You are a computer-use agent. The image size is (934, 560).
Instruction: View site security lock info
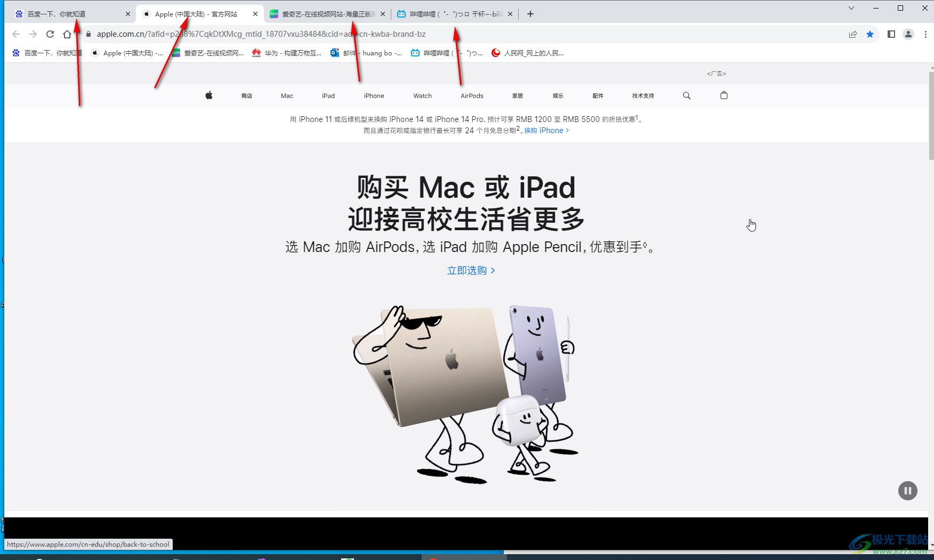pyautogui.click(x=88, y=34)
